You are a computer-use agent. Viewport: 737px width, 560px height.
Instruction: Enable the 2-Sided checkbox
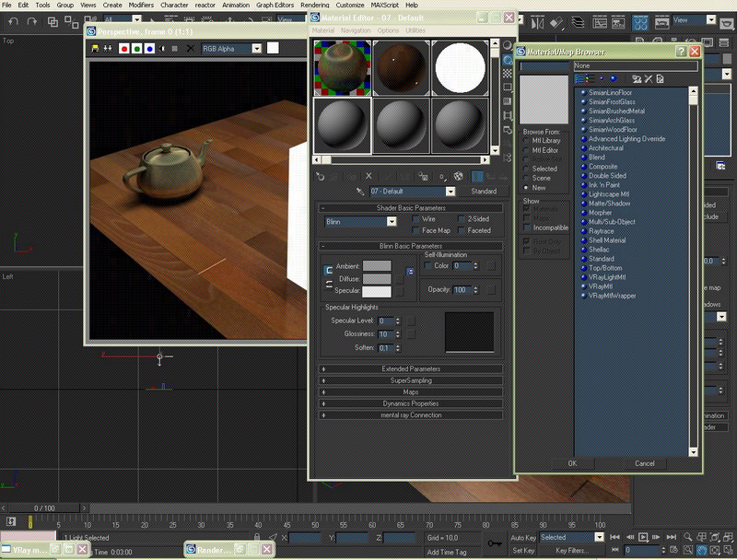coord(462,219)
